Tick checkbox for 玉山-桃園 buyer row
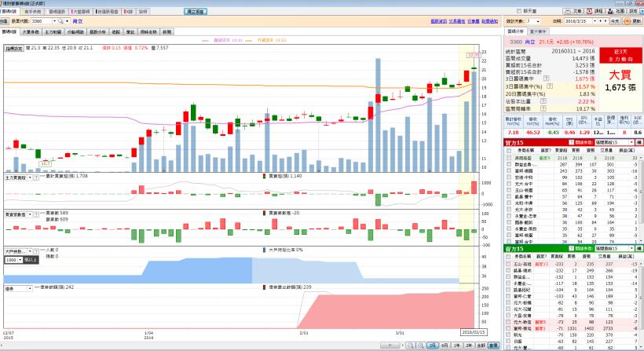The height and width of the screenshot is (351, 644). 509,190
